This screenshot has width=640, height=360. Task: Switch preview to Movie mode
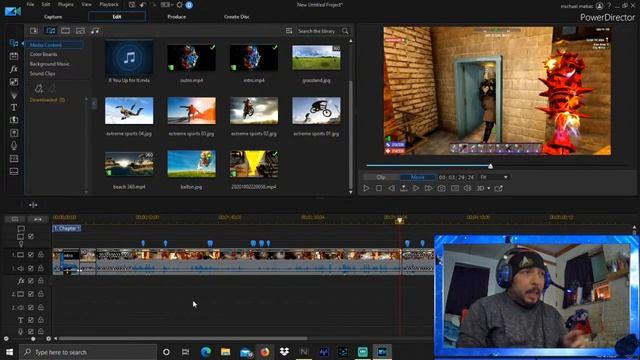(417, 177)
